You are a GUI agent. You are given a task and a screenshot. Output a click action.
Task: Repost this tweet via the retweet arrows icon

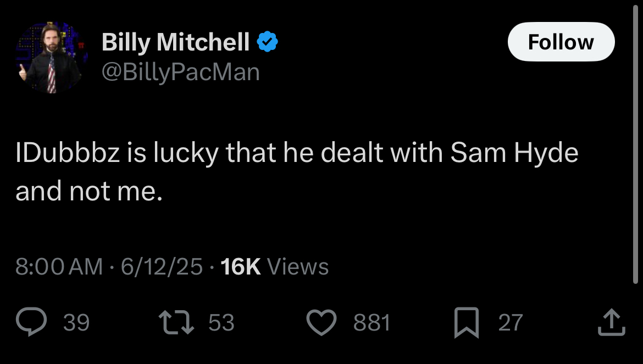176,322
